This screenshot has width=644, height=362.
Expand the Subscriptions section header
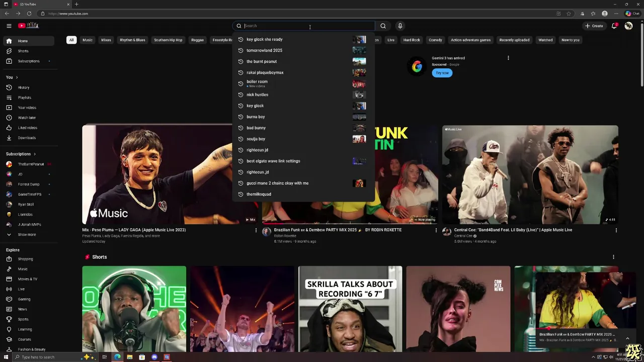pyautogui.click(x=21, y=154)
